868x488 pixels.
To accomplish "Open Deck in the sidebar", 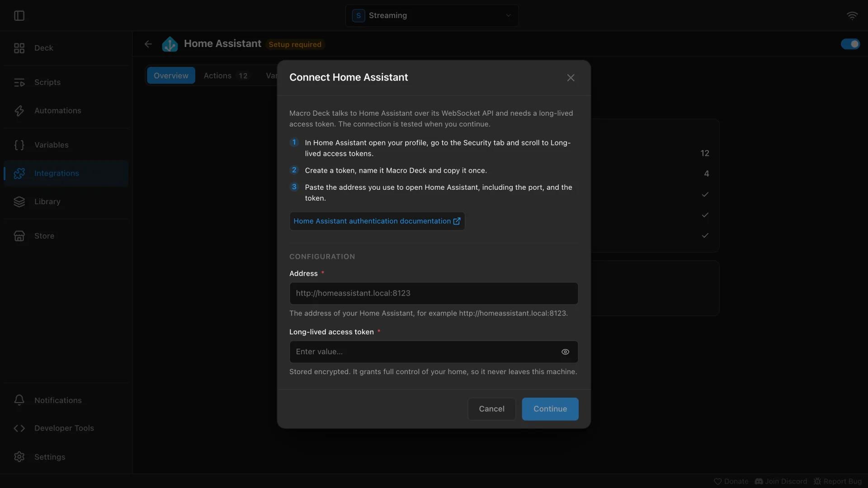I will 66,48.
